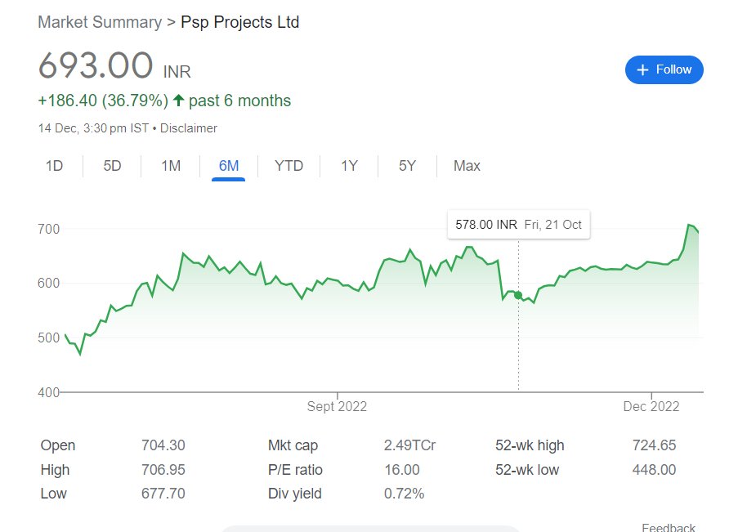Click the Low value 677.70
This screenshot has height=532, width=756.
tap(163, 494)
